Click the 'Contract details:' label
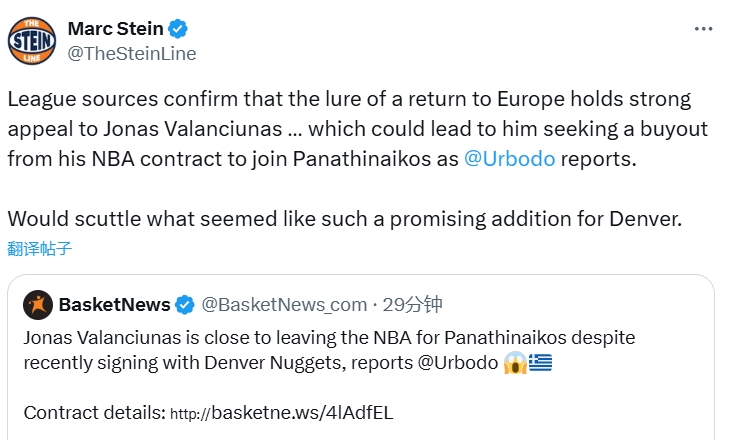Viewport: 731px width, 440px height. pos(93,412)
